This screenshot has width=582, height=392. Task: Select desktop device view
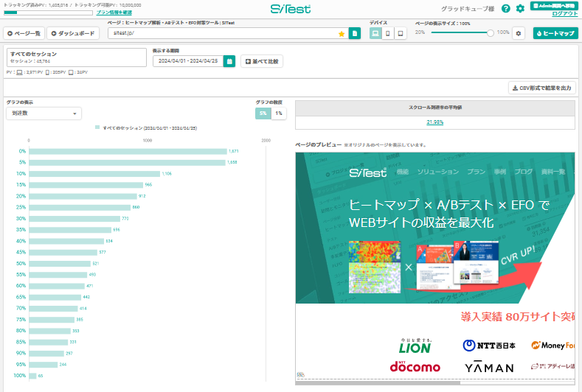coord(375,33)
